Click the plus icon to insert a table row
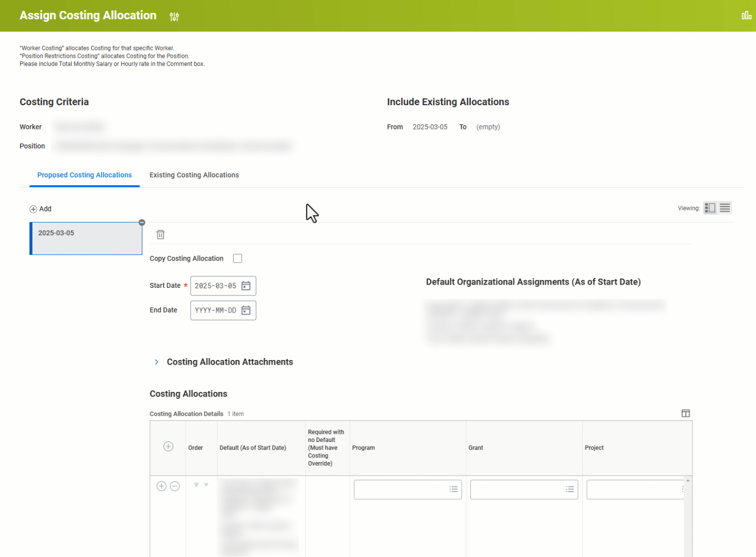The image size is (756, 557). pyautogui.click(x=161, y=486)
